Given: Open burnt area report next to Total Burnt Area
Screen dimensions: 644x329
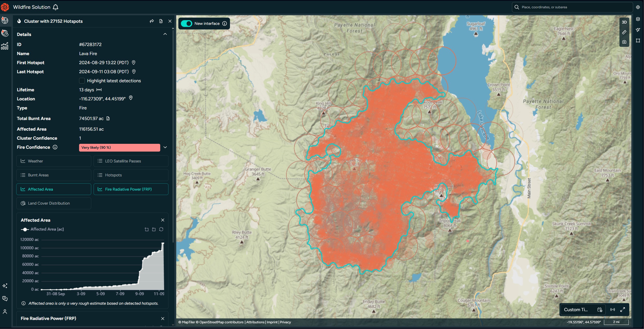Looking at the screenshot, I should point(108,118).
